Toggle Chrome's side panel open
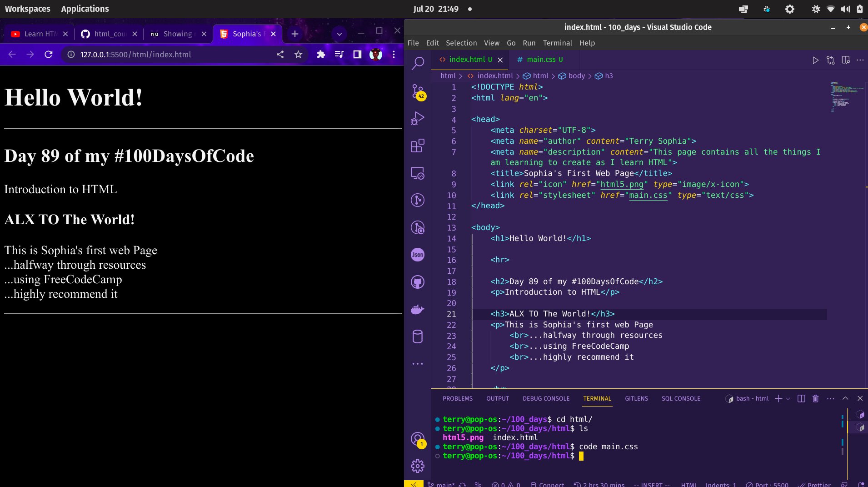Viewport: 868px width, 487px height. click(x=358, y=54)
